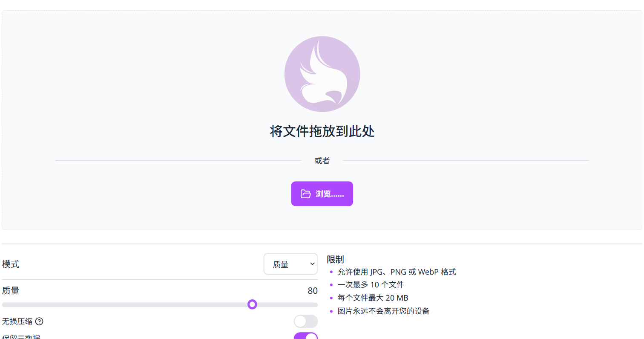This screenshot has width=644, height=339.
Task: Click the 每个文件最大 20 MB line
Action: point(373,298)
